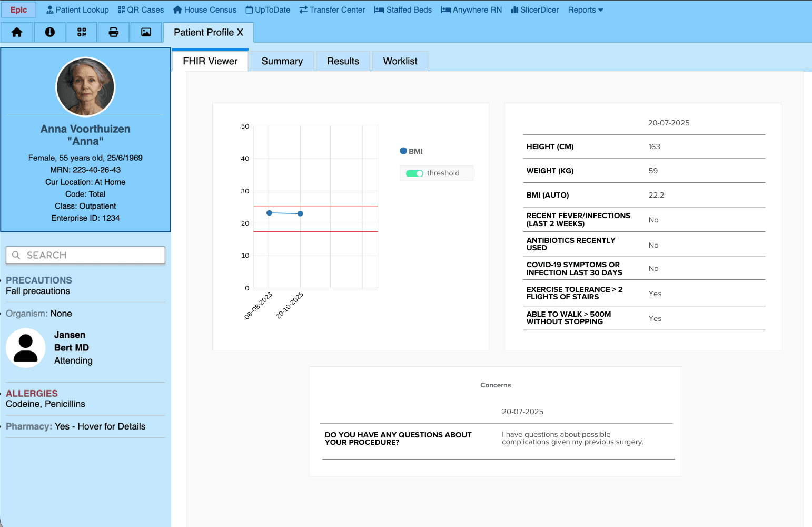Click the Transfer Center arrows icon
The height and width of the screenshot is (527, 812).
click(x=304, y=9)
